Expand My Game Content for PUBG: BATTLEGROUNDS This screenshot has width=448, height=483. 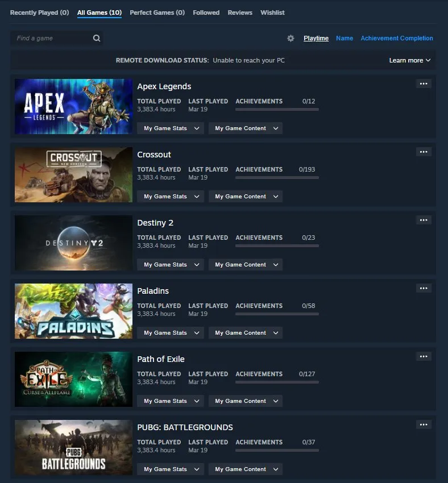click(x=246, y=469)
